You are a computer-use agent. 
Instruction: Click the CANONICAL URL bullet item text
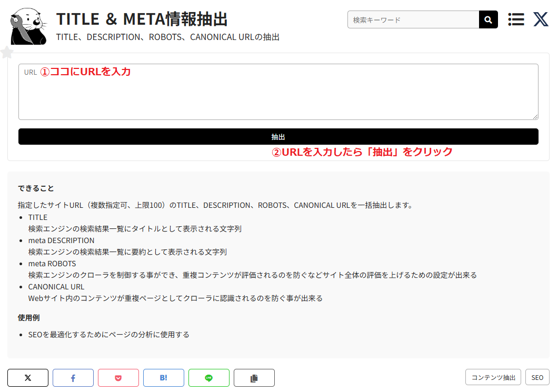pos(56,286)
